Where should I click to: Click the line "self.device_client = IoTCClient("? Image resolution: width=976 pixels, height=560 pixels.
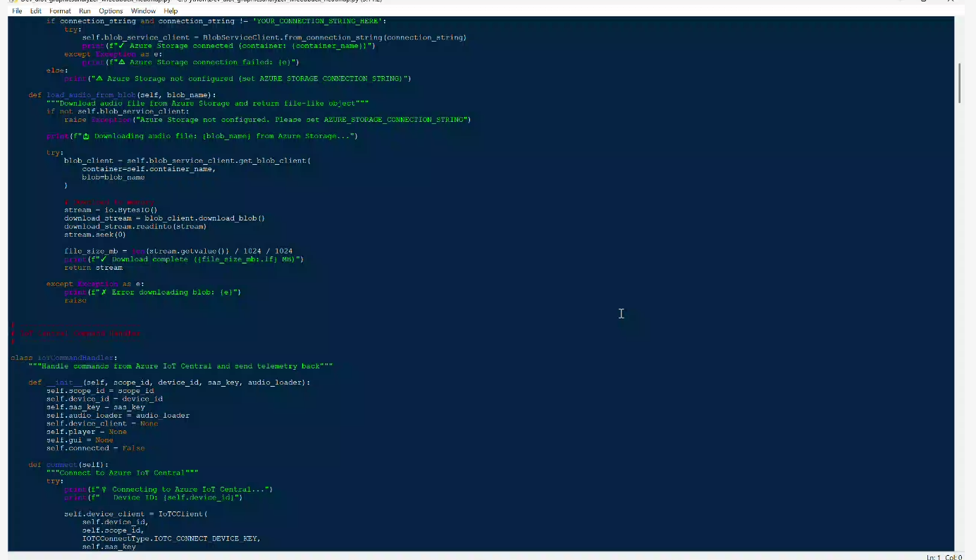[136, 514]
